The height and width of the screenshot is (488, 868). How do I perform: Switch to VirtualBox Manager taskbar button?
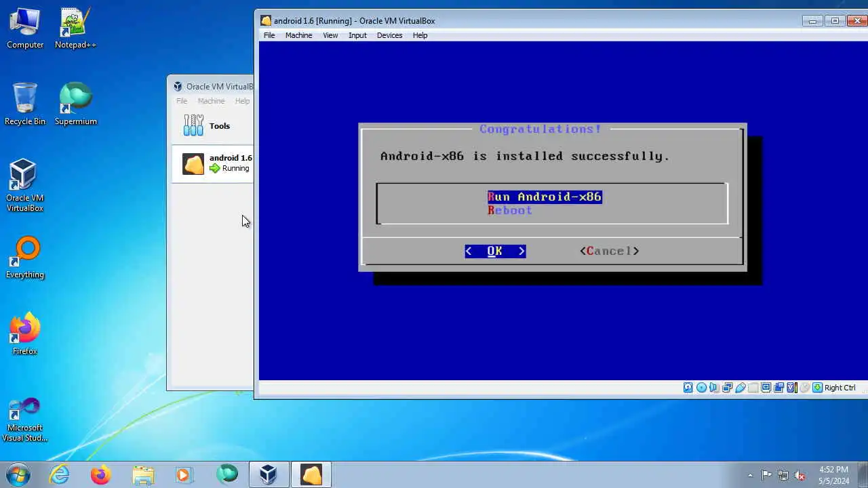(269, 474)
